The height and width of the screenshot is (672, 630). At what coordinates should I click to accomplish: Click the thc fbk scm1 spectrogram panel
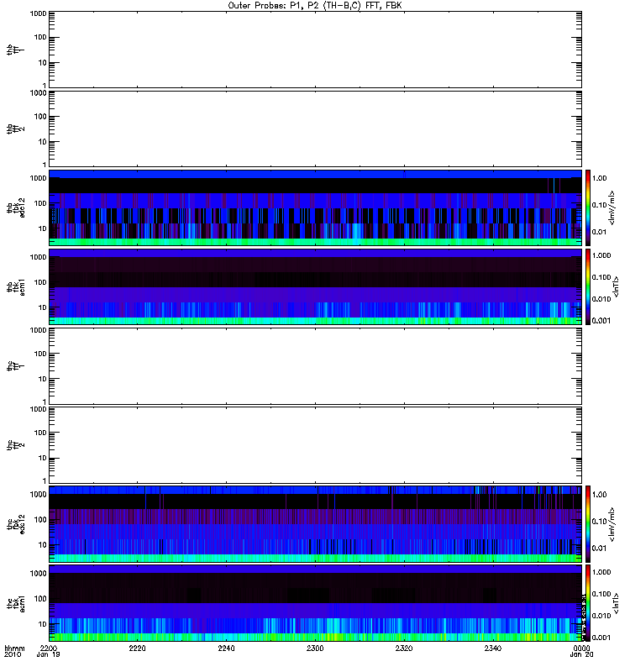click(x=315, y=603)
